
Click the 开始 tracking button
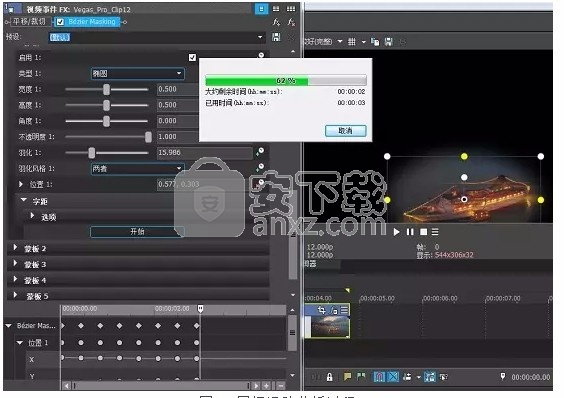(137, 231)
